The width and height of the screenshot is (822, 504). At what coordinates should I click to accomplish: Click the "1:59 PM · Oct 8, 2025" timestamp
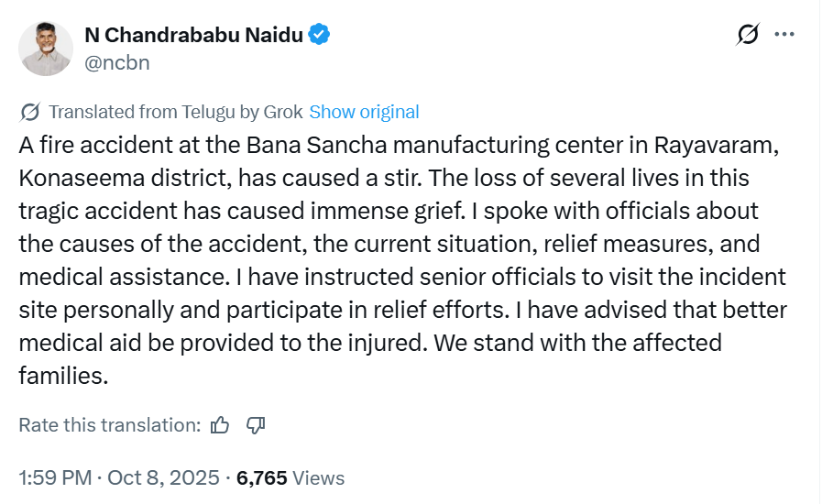pos(119,478)
